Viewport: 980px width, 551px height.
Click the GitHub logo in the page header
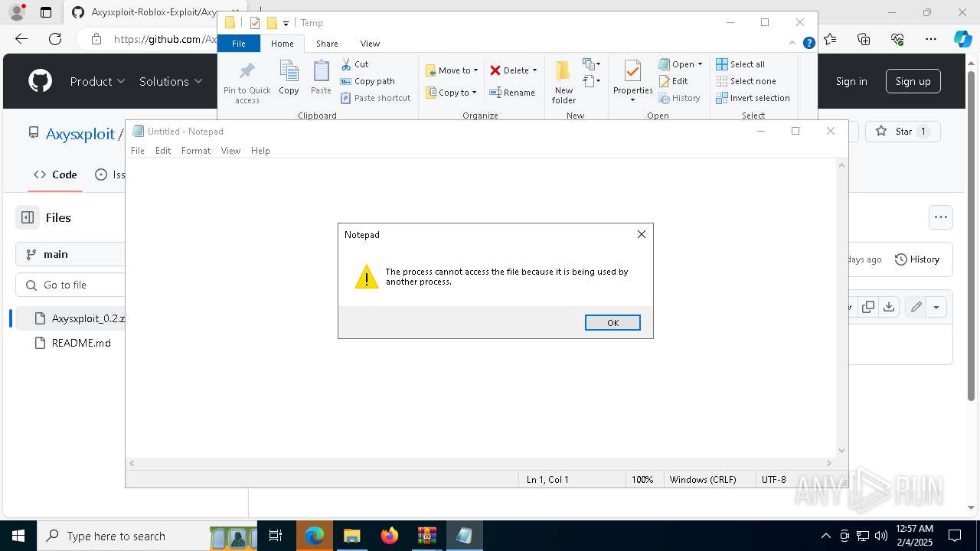[x=40, y=81]
